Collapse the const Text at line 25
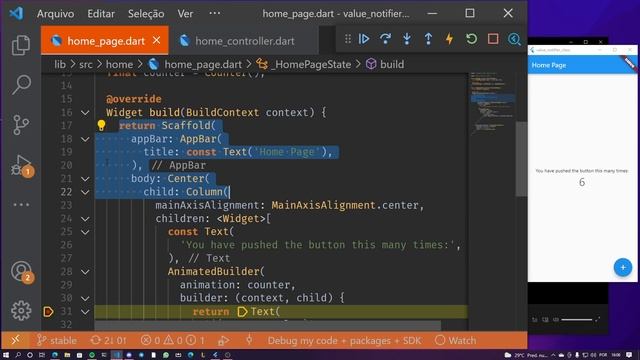This screenshot has width=640, height=360. pyautogui.click(x=85, y=232)
